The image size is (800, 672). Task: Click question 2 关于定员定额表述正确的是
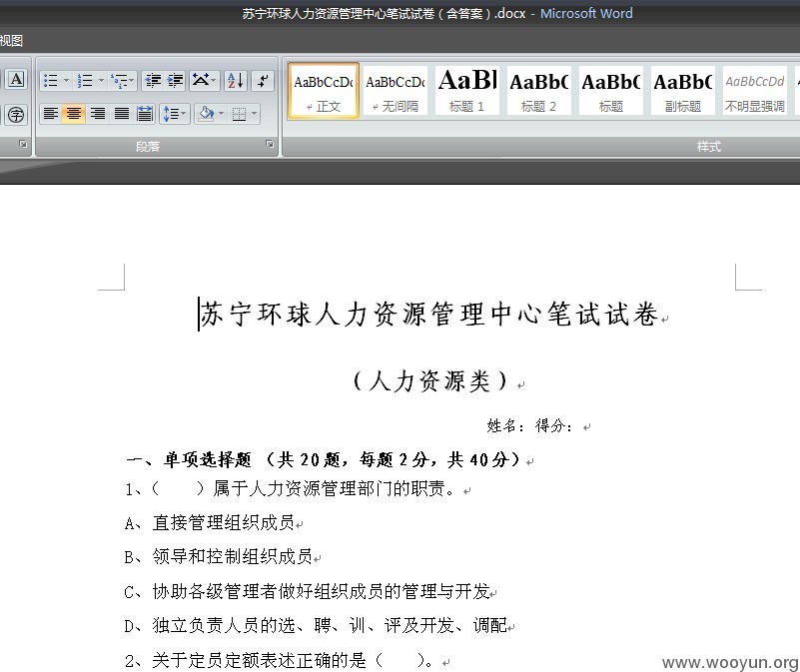260,660
